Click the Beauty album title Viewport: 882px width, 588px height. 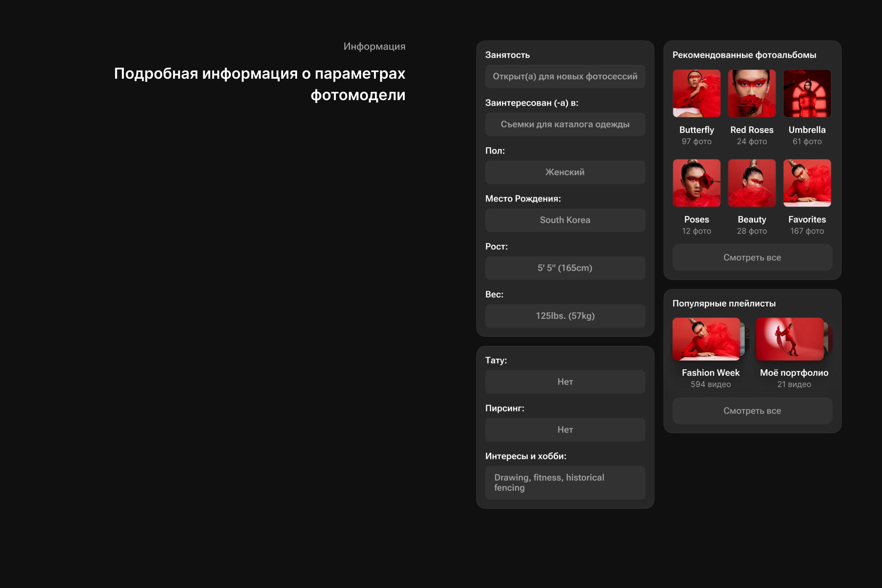coord(752,219)
